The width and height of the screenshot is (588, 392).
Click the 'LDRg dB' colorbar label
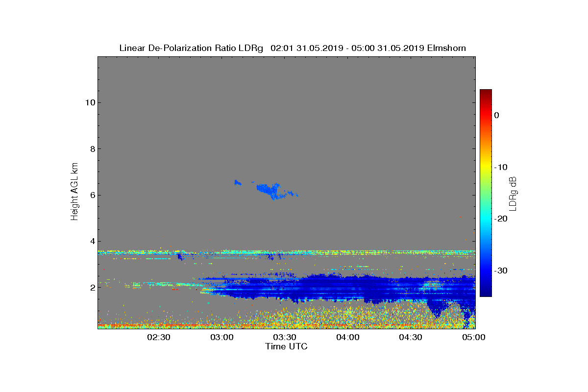tap(513, 193)
